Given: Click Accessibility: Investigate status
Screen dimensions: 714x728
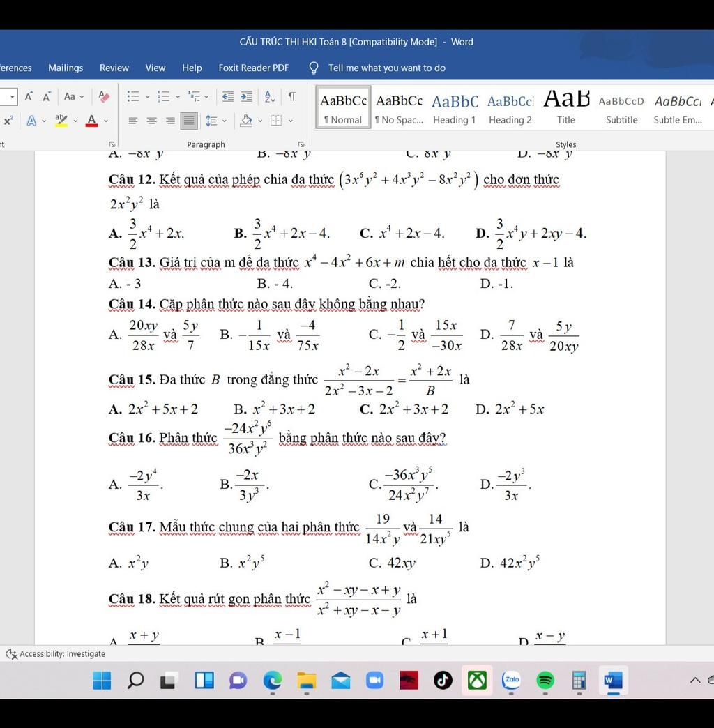Looking at the screenshot, I should tap(56, 653).
